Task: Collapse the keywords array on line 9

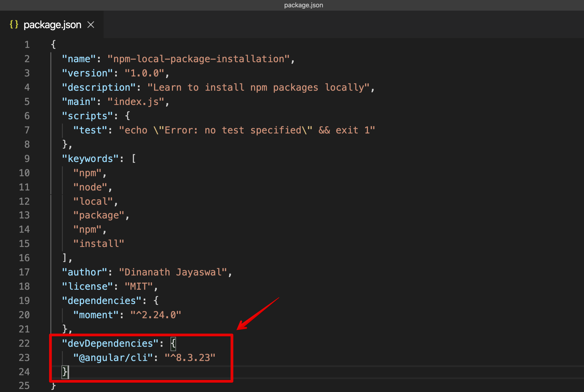Action: pos(41,159)
